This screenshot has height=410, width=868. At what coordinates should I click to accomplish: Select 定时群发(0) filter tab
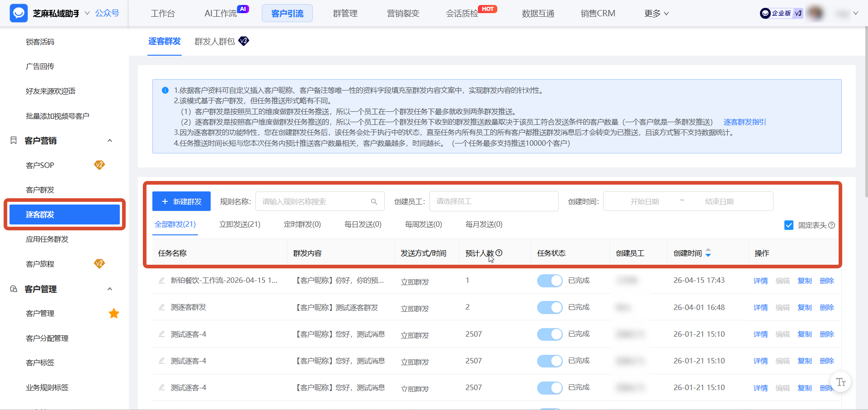302,224
